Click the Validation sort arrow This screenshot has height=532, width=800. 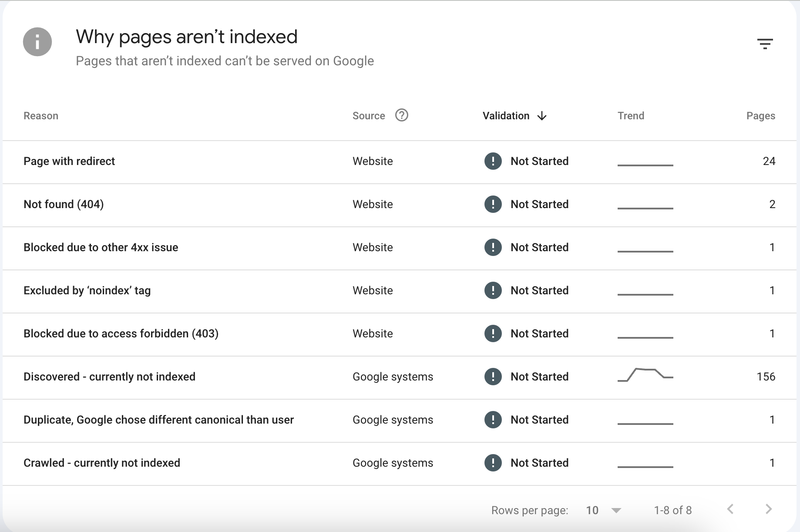coord(542,116)
